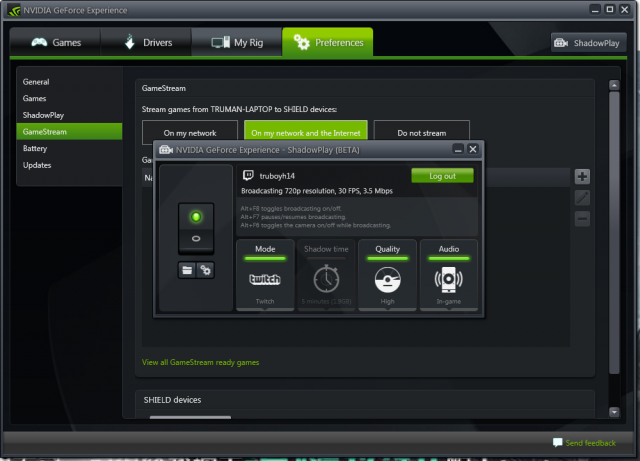Open the ShadowPlay recordings folder icon
Screen dimensions: 640x461
(187, 270)
